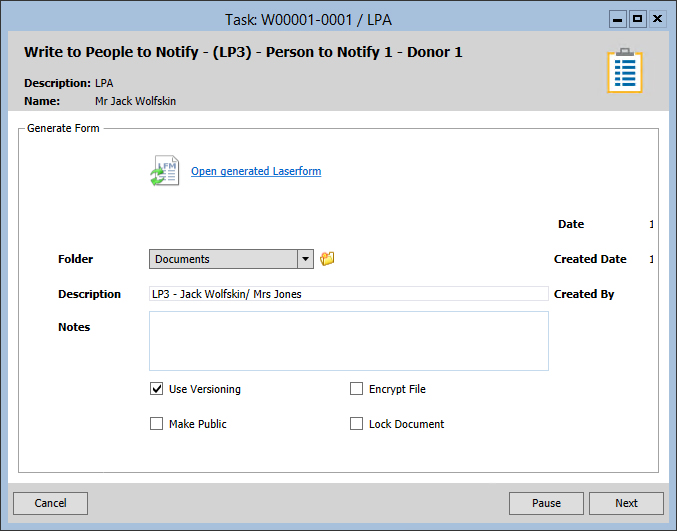677x531 pixels.
Task: Click the clipboard task icon in the header
Action: pyautogui.click(x=625, y=71)
